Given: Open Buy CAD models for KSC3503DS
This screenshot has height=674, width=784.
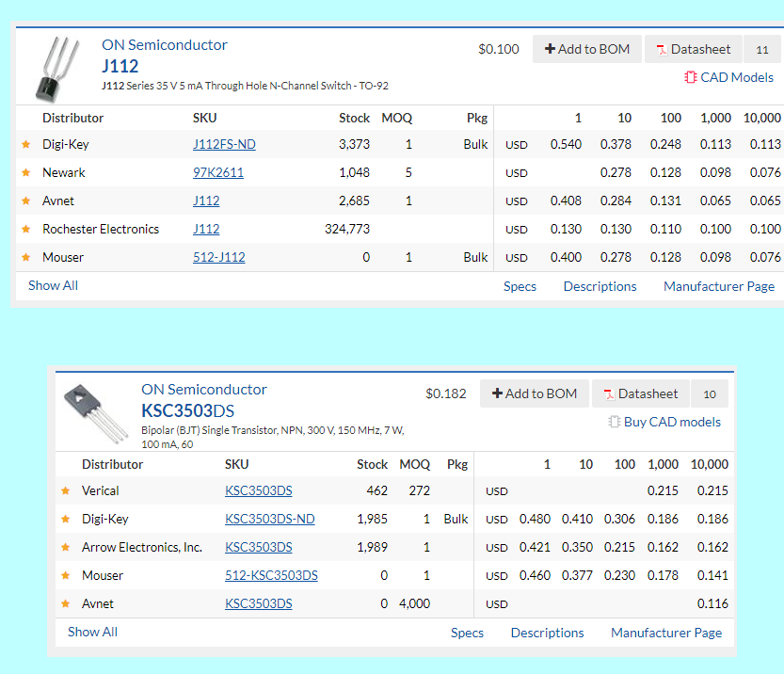Looking at the screenshot, I should (664, 422).
